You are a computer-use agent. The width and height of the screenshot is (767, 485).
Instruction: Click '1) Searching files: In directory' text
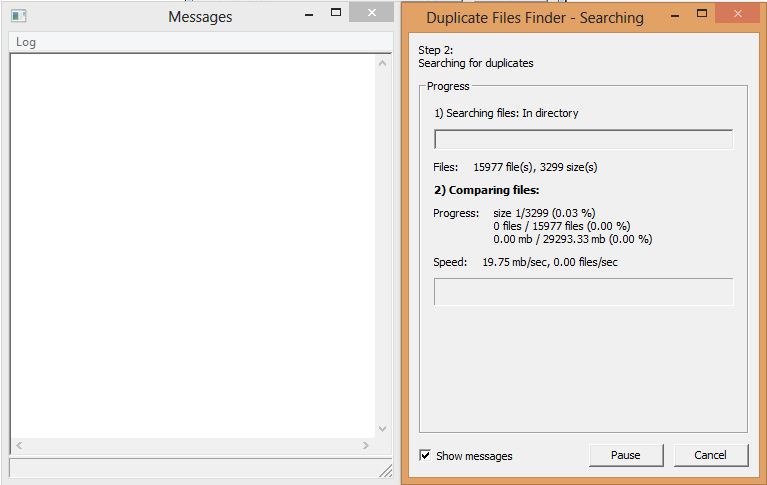[506, 113]
